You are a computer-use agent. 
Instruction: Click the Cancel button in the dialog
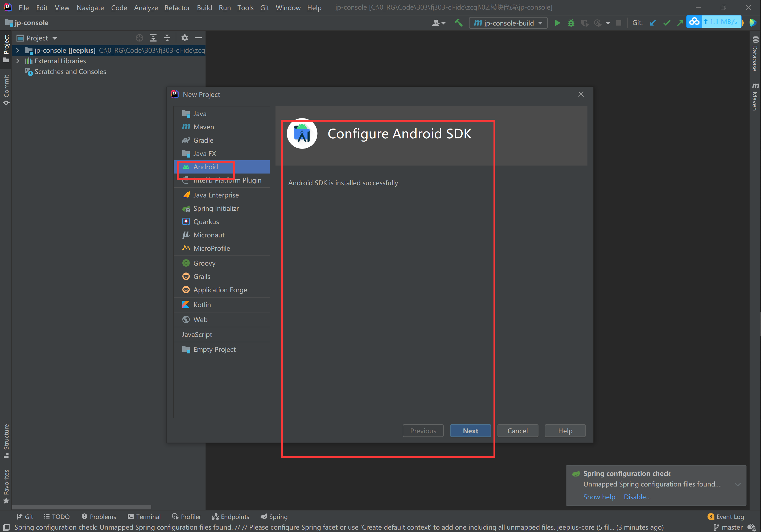(518, 431)
